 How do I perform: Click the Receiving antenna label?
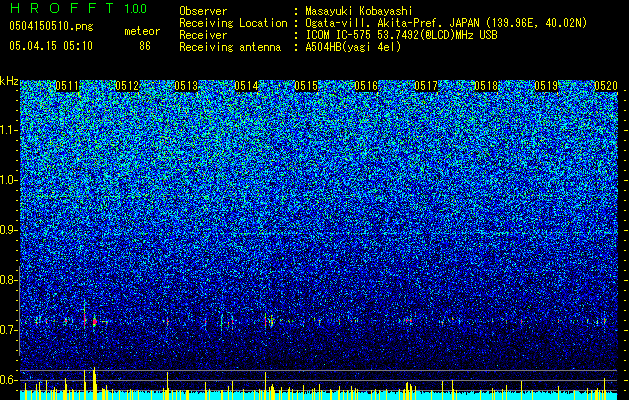(x=230, y=47)
